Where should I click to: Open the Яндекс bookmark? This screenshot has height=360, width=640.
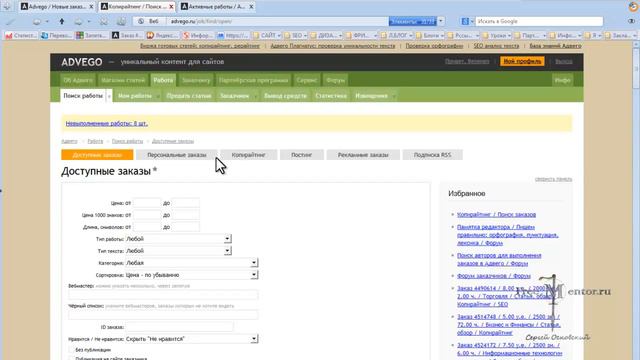pos(162,36)
